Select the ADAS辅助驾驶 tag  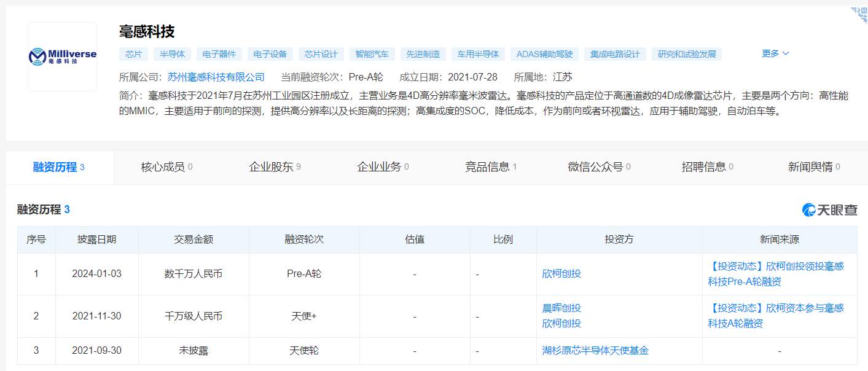544,54
